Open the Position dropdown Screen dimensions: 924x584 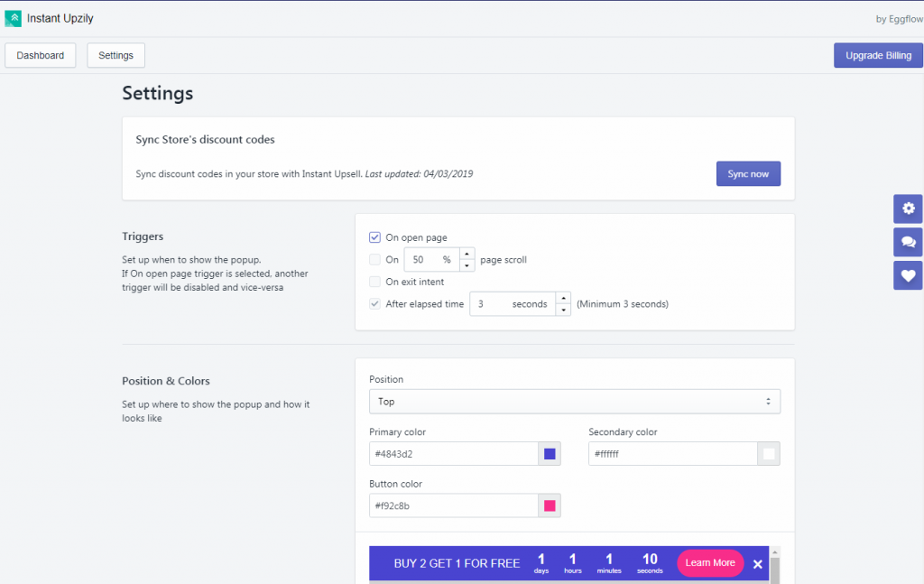tap(575, 402)
